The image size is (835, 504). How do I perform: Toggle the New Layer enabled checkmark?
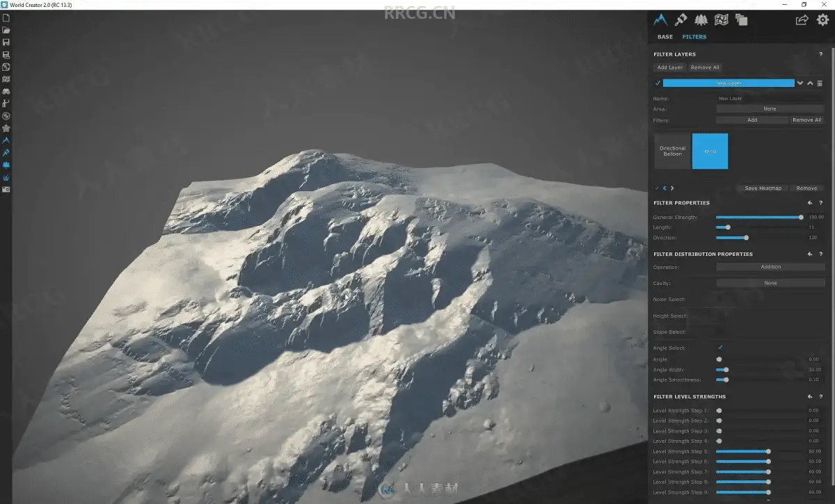pos(658,83)
